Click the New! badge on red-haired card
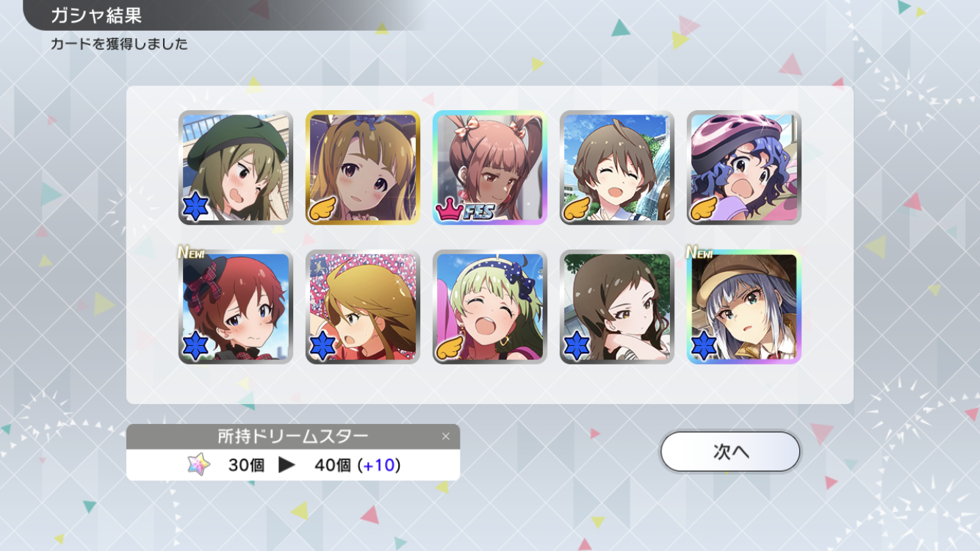 click(x=191, y=252)
